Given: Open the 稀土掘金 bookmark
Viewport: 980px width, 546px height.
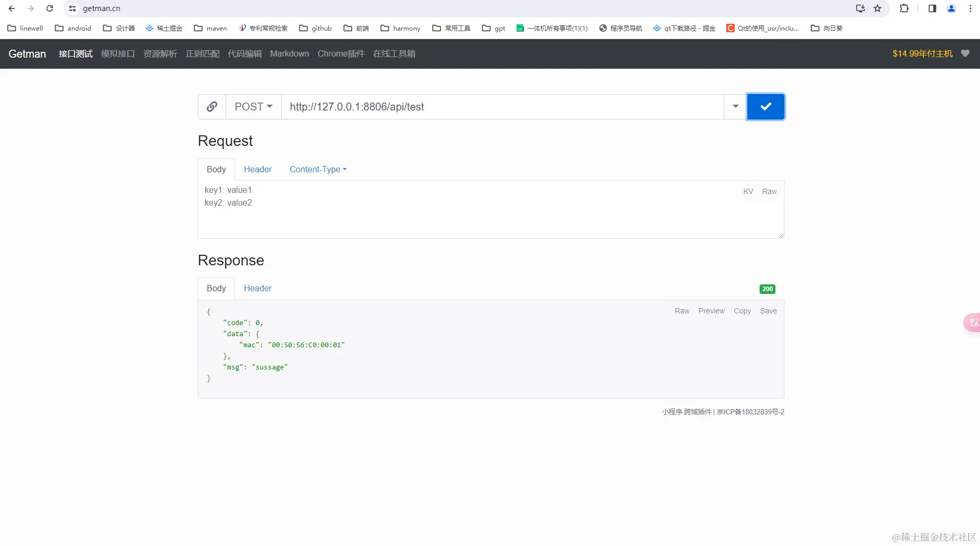Looking at the screenshot, I should [164, 28].
